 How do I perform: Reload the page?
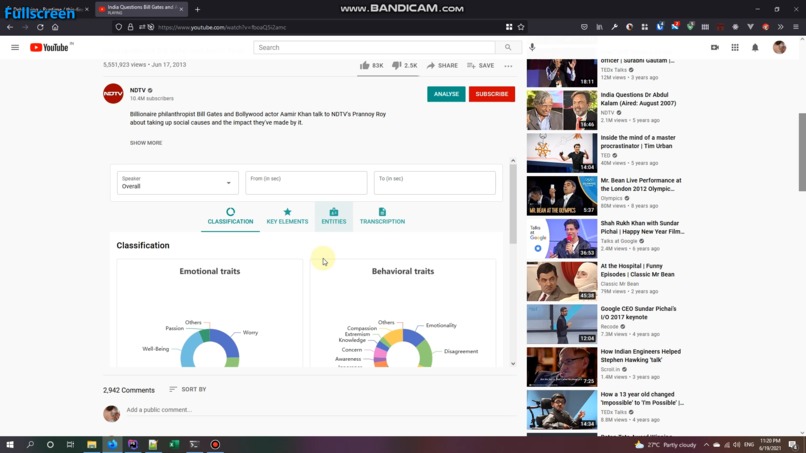tap(40, 27)
